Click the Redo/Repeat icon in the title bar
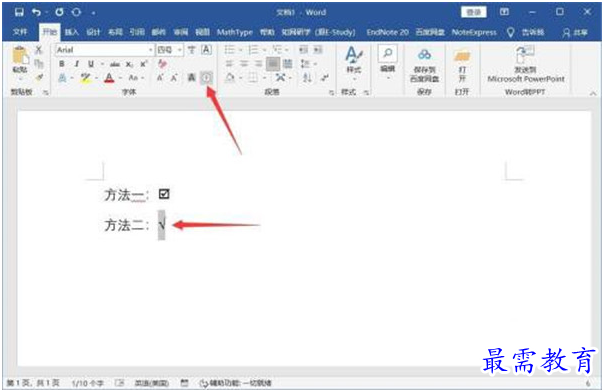 coord(59,12)
